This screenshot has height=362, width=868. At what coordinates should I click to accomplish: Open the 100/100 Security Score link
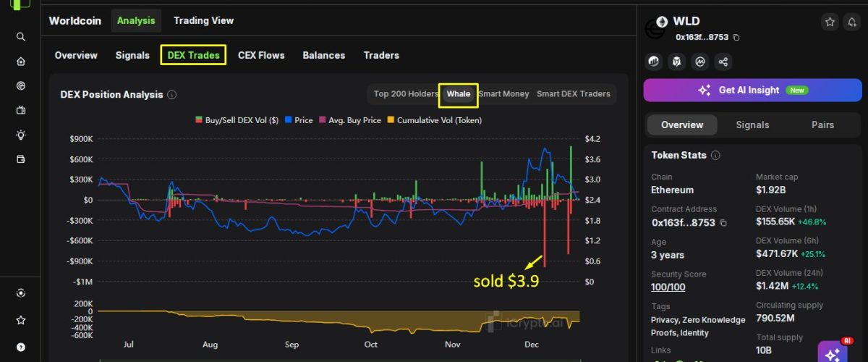coord(668,287)
